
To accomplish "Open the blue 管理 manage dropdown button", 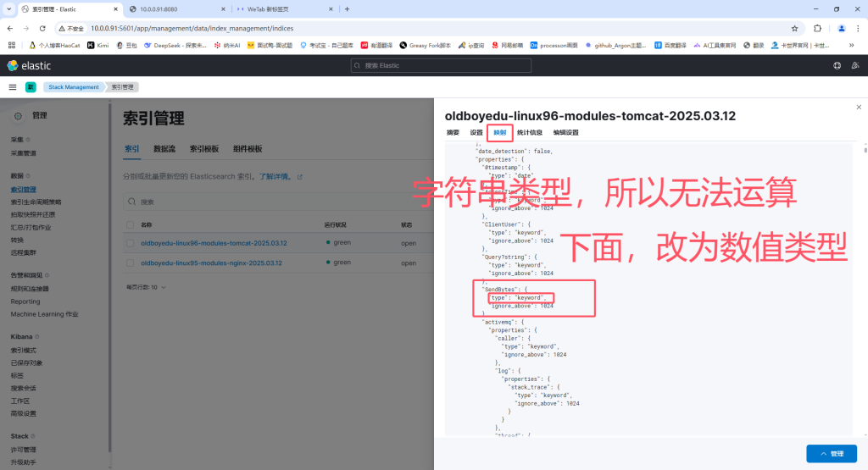I will coord(831,454).
